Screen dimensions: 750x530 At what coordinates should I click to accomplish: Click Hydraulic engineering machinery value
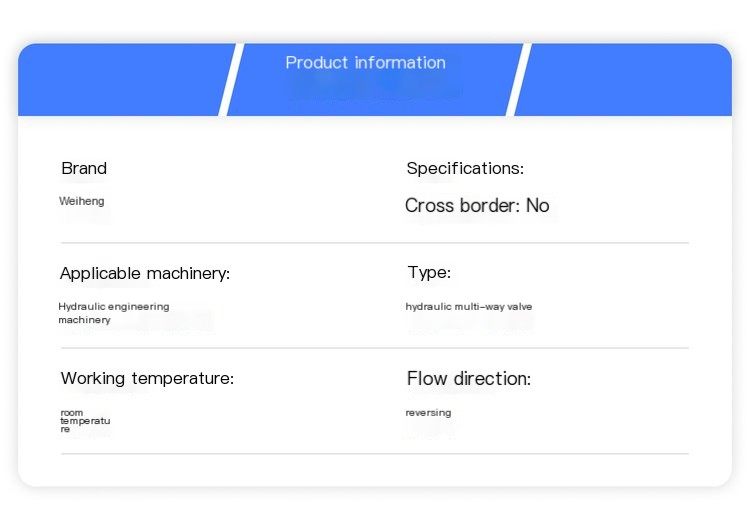(114, 313)
